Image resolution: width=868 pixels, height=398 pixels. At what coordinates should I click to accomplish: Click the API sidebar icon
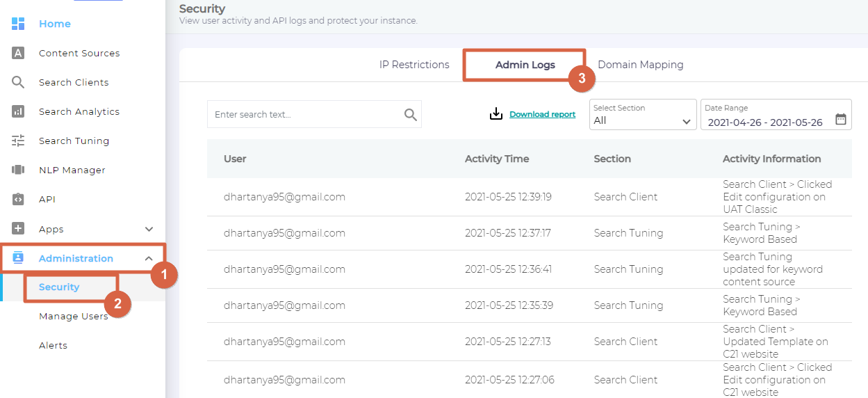tap(18, 199)
